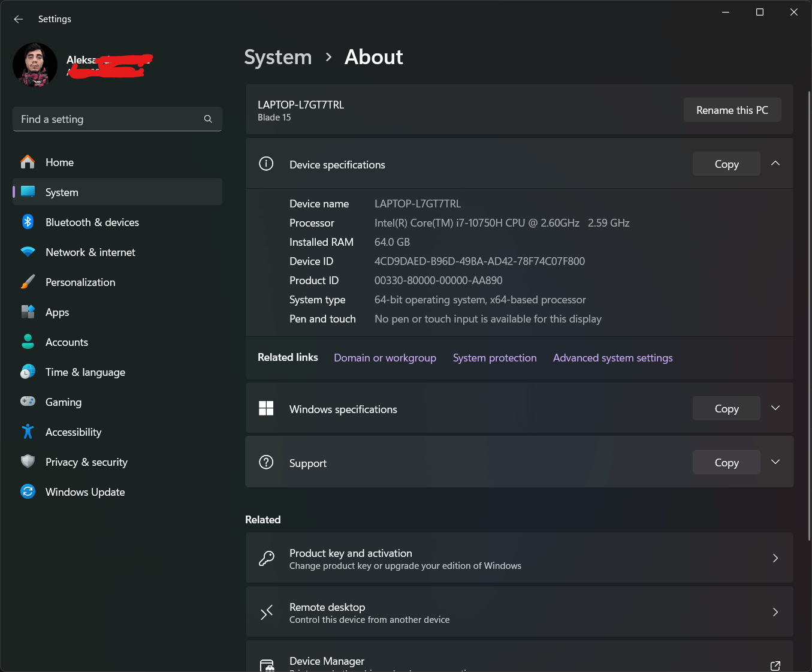Copy the Support information
The width and height of the screenshot is (812, 672).
726,462
